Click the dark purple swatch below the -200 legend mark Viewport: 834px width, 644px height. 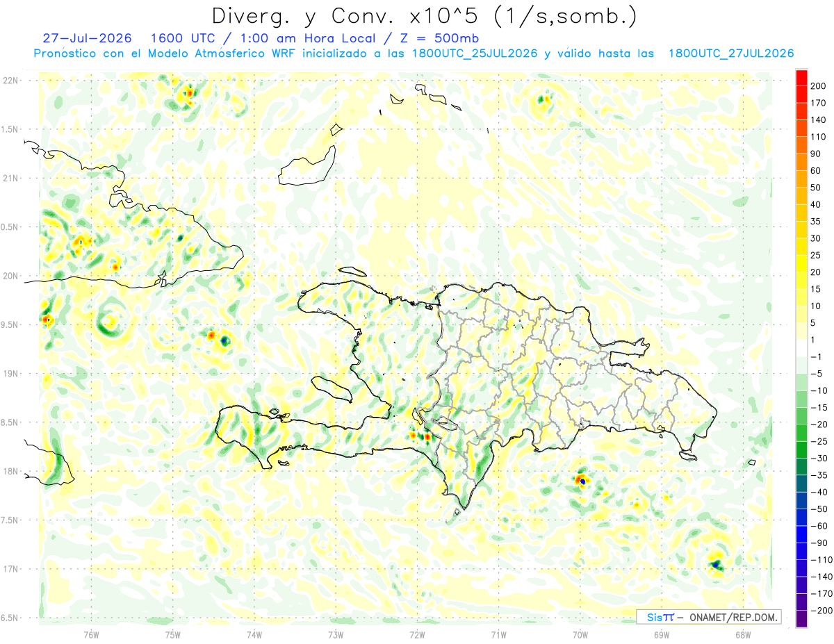click(x=801, y=619)
